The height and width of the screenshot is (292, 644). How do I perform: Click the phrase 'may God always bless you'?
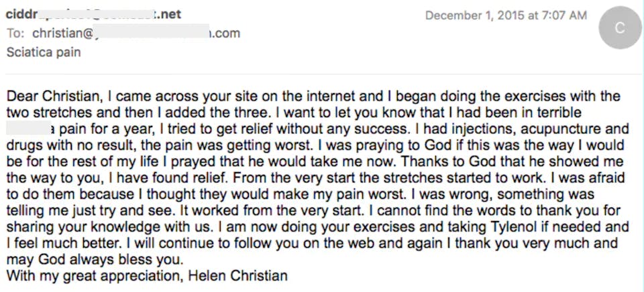(x=93, y=260)
